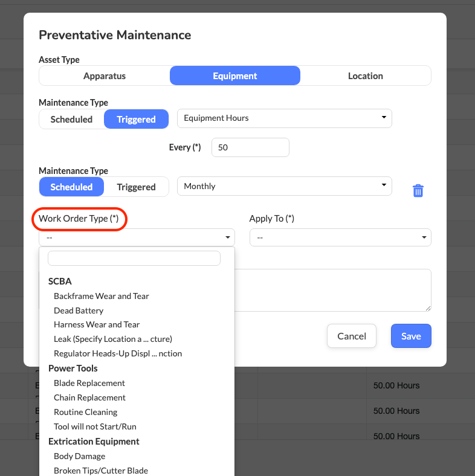Select the Equipment asset type
475x476 pixels.
234,76
